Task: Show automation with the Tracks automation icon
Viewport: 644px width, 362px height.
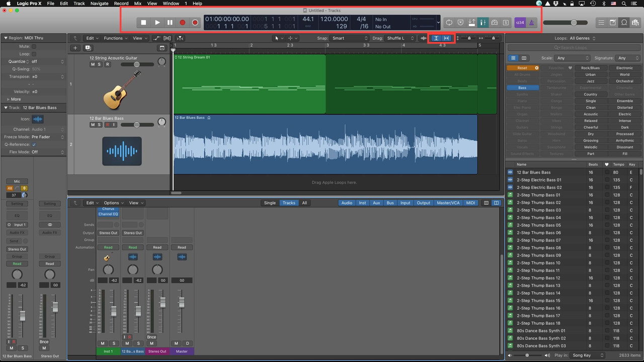Action: 156,38
